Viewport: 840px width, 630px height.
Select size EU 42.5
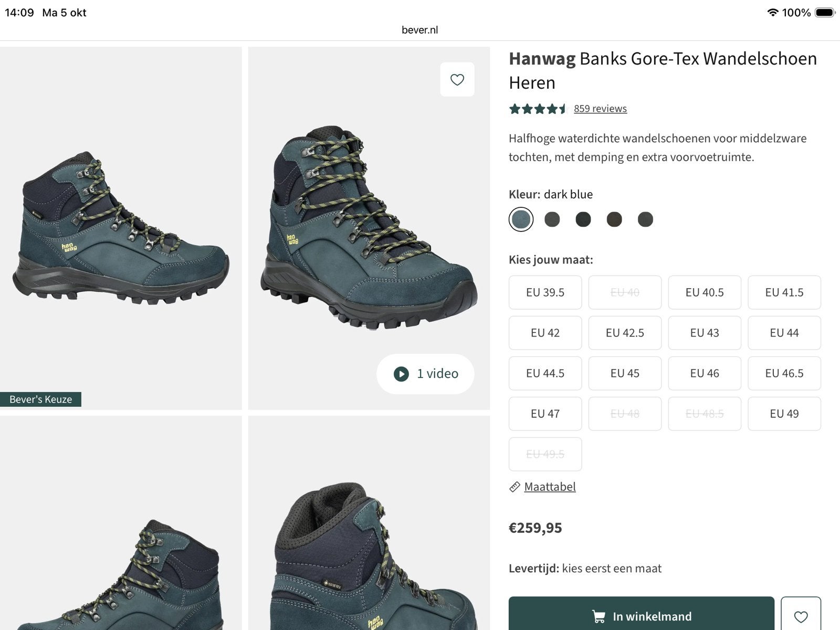tap(625, 333)
